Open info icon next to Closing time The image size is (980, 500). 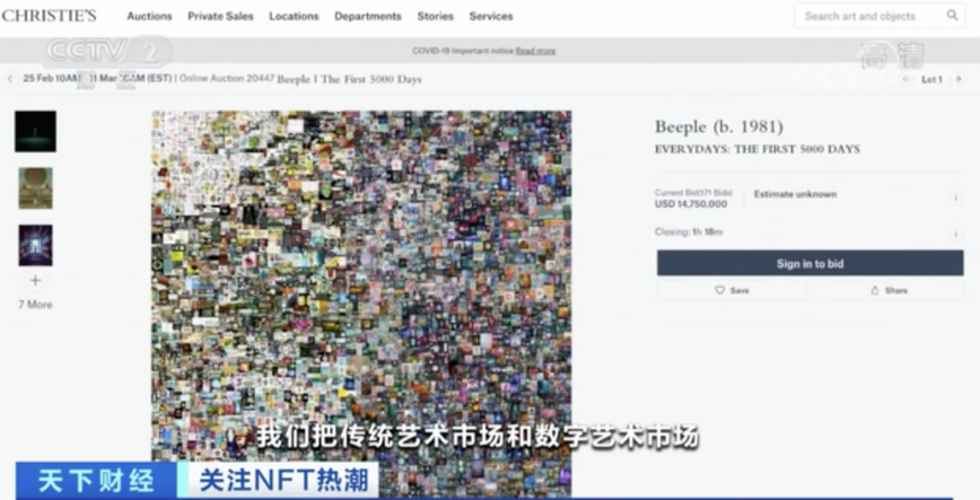955,234
